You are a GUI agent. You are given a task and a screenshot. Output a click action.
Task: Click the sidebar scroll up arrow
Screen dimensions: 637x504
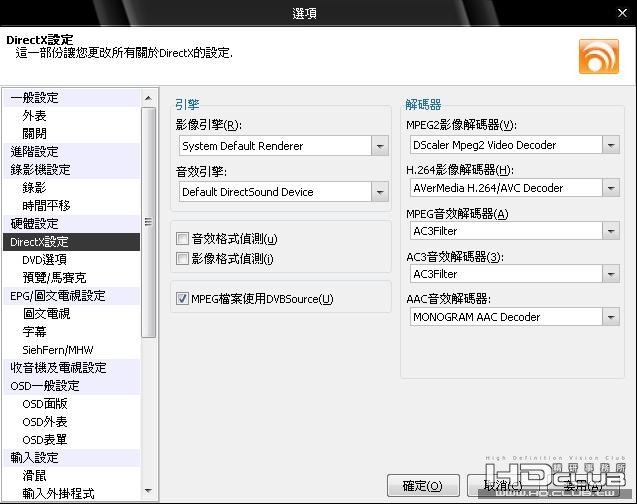click(x=148, y=98)
